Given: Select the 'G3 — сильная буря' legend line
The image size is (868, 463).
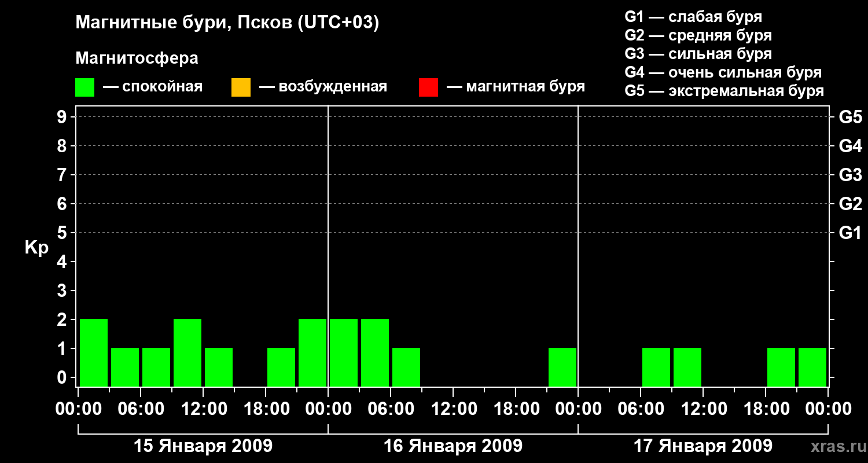Looking at the screenshot, I should (698, 54).
